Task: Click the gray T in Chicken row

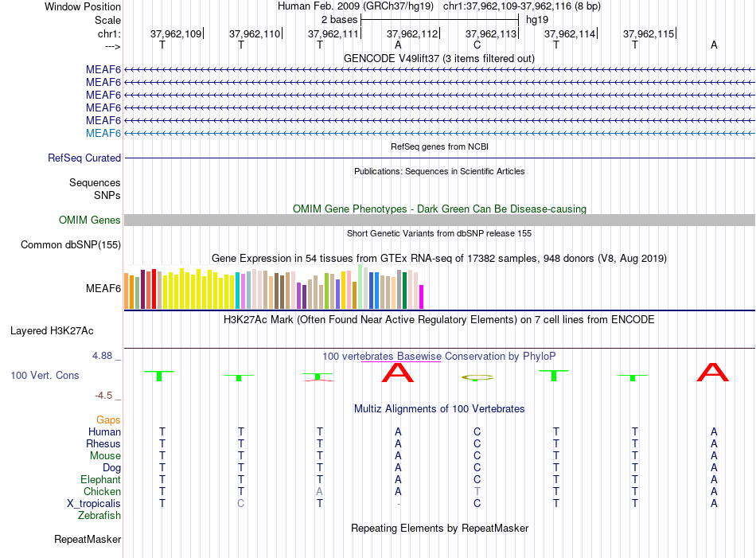Action: [477, 491]
